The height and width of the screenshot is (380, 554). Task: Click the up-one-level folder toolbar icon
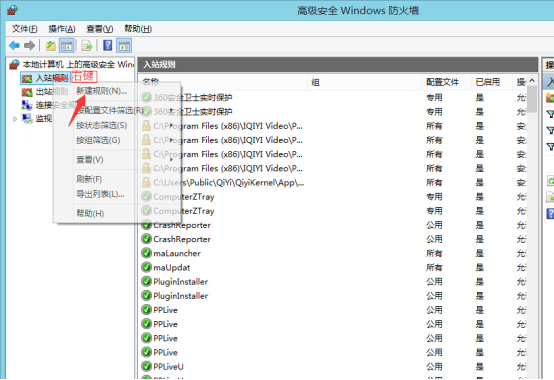[x=51, y=46]
